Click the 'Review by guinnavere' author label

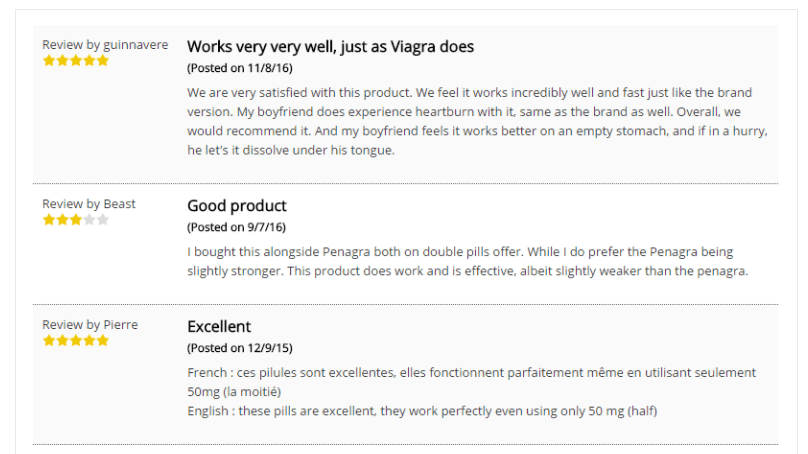click(105, 45)
